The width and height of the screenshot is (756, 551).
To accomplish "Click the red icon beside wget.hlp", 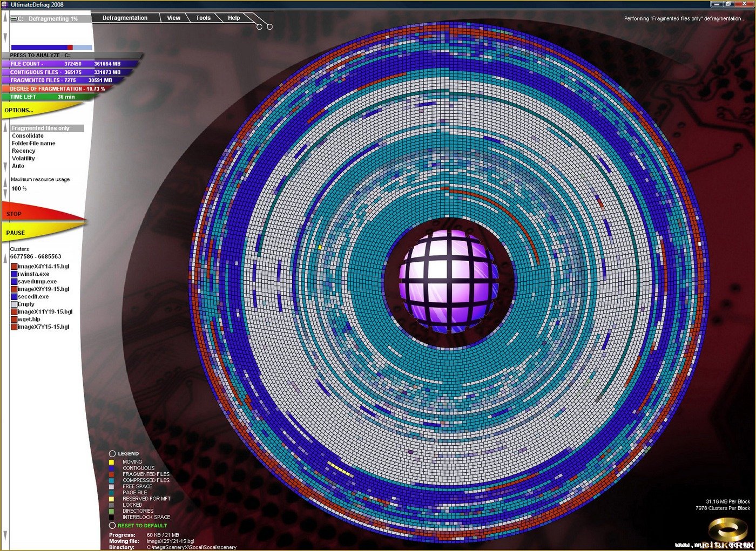I will 14,319.
